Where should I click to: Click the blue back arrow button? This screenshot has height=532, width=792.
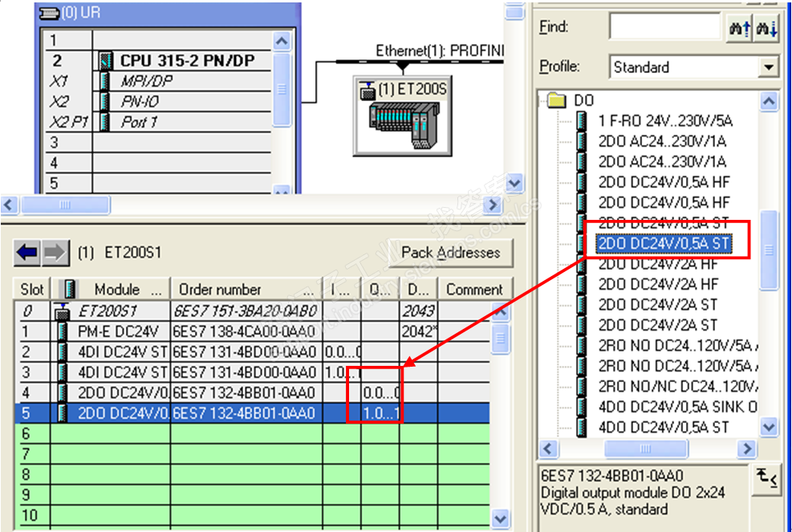[26, 252]
